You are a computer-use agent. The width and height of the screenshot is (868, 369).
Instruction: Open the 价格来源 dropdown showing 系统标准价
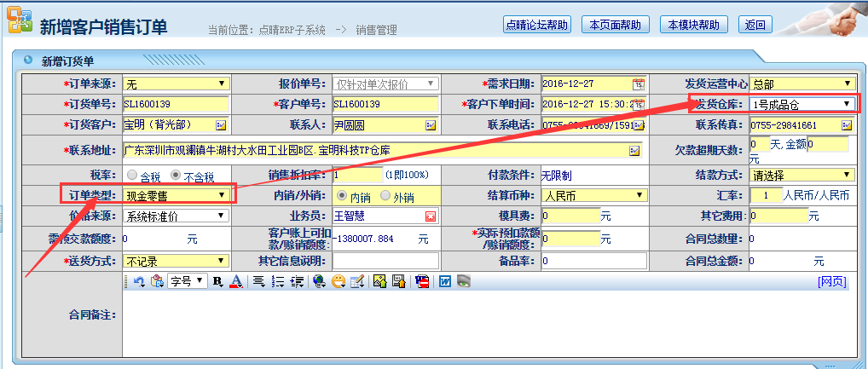point(176,216)
